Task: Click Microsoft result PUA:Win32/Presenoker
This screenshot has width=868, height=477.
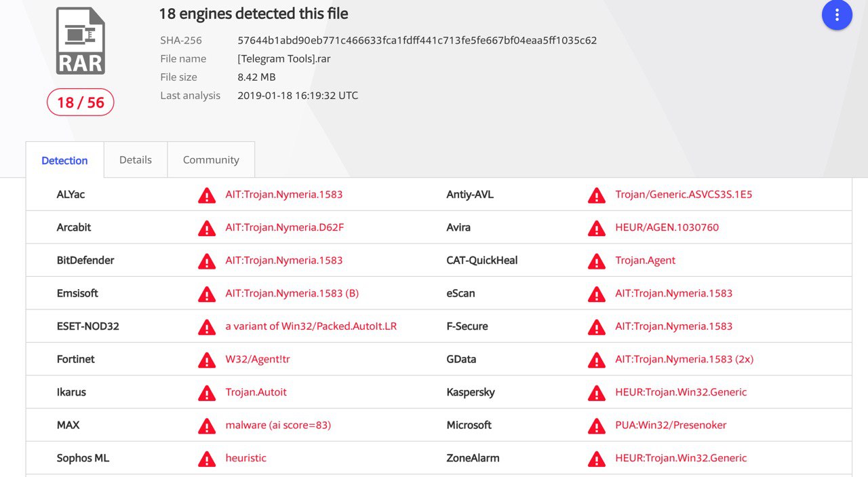Action: tap(671, 425)
